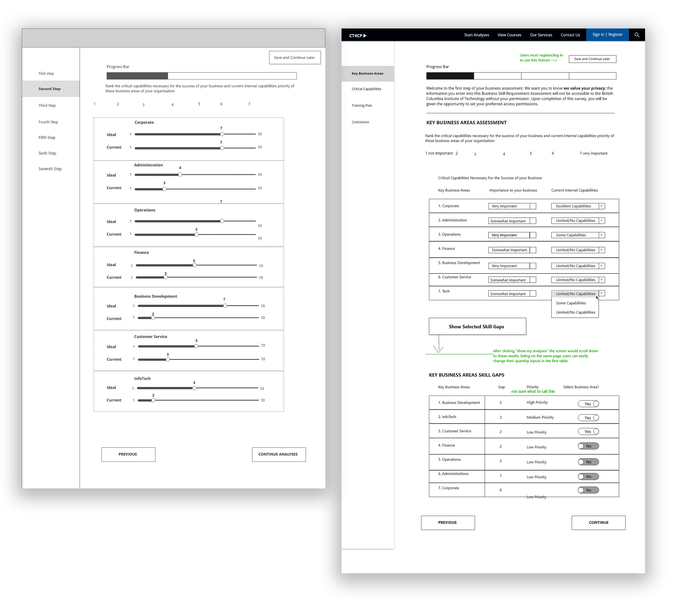Expand Operations importance dropdown

click(x=533, y=235)
